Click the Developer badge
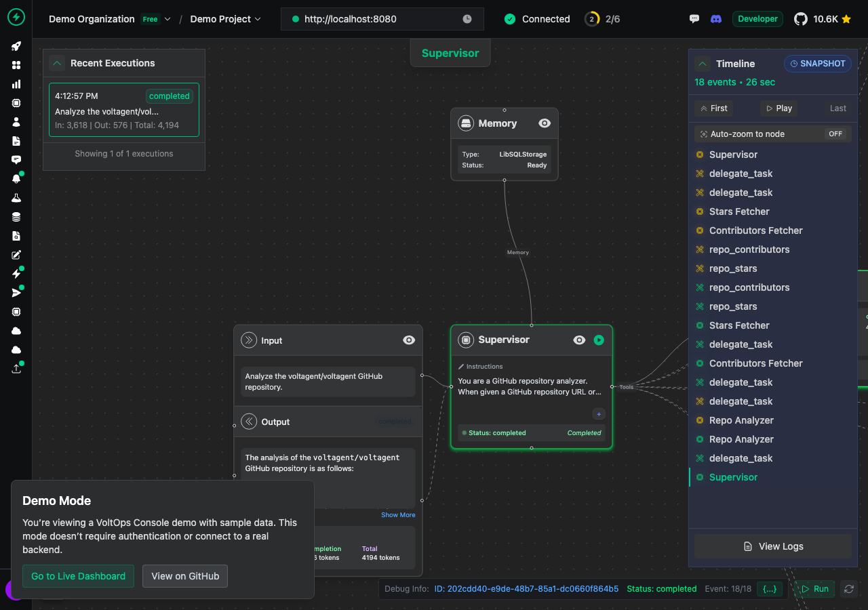868x610 pixels. (x=758, y=19)
